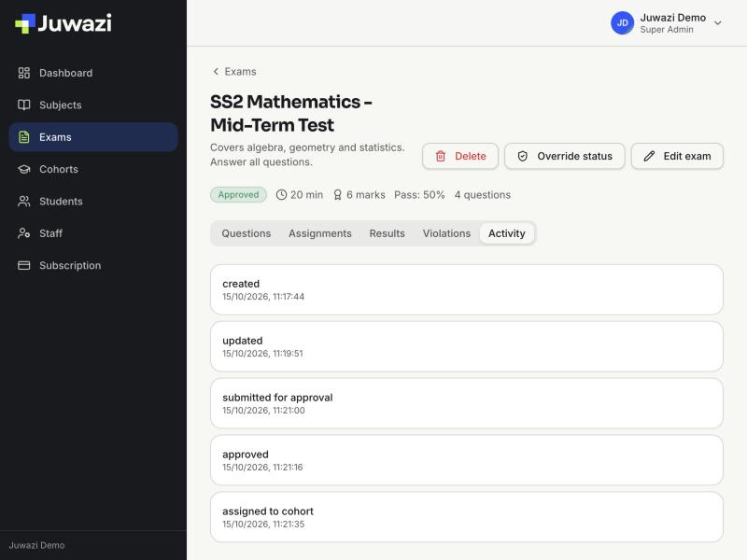The height and width of the screenshot is (560, 747).
Task: Click the exam title heading
Action: (x=291, y=113)
